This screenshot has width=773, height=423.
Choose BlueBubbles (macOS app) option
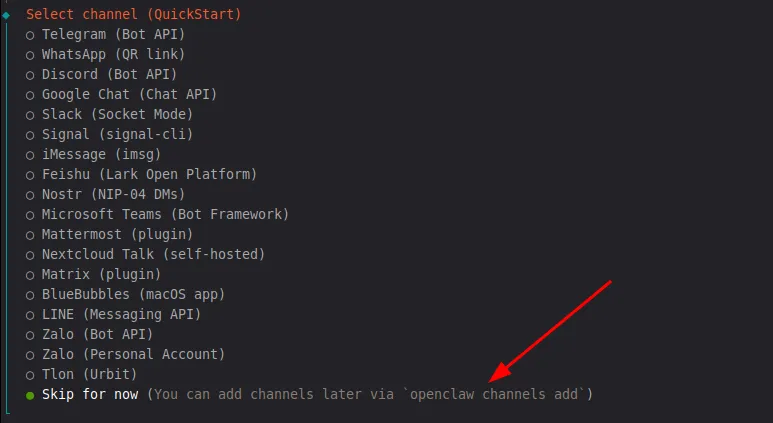pos(133,294)
